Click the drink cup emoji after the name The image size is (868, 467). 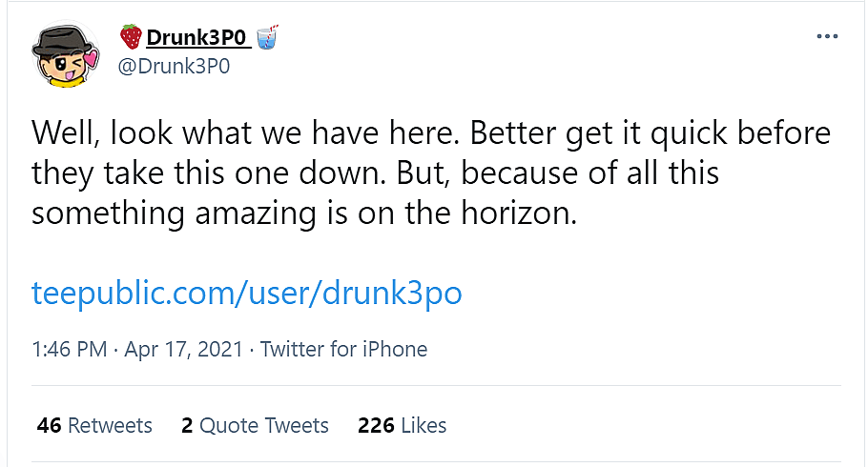(268, 37)
